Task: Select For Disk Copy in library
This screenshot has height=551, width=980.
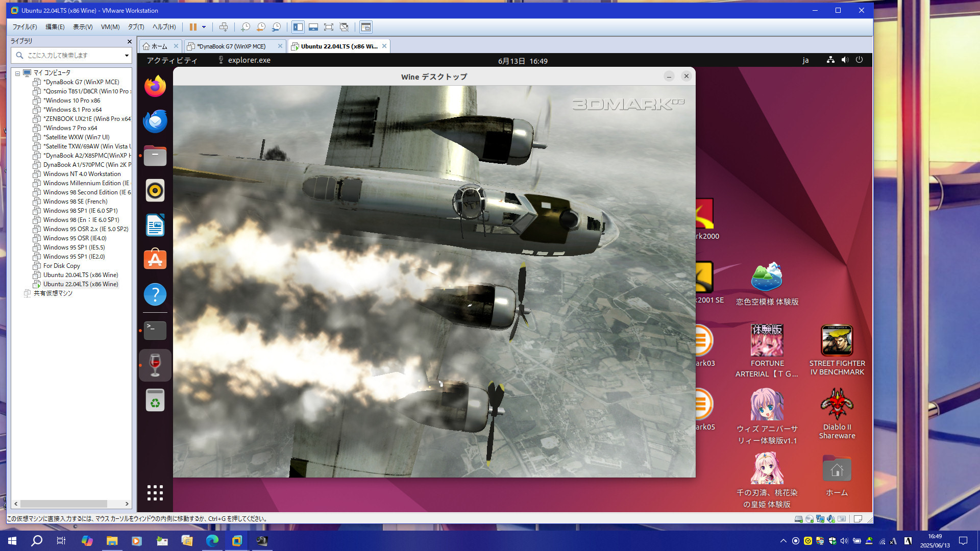Action: (x=61, y=266)
